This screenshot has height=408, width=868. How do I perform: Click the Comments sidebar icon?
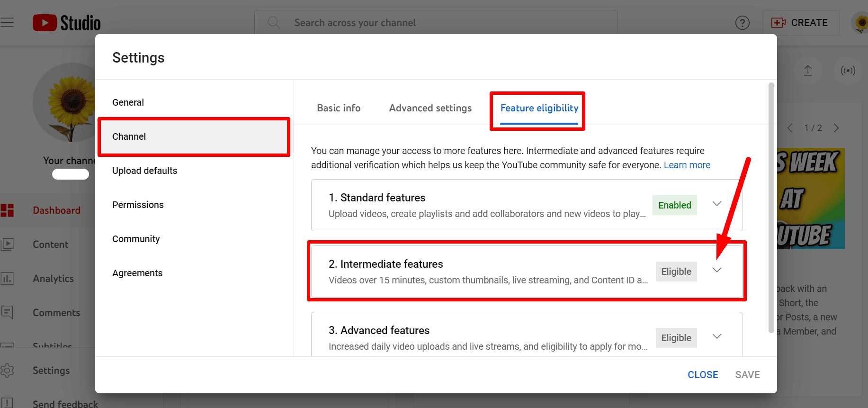[x=7, y=313]
